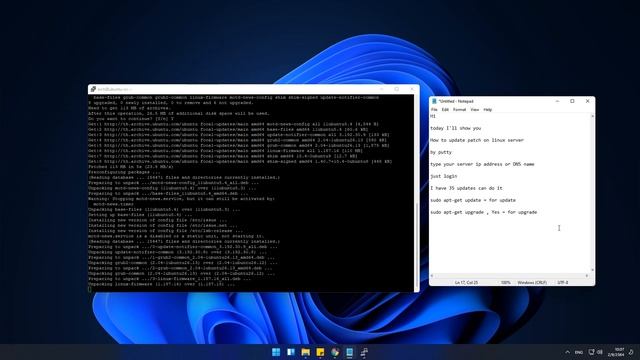Open the network status tray icon

[x=591, y=352]
